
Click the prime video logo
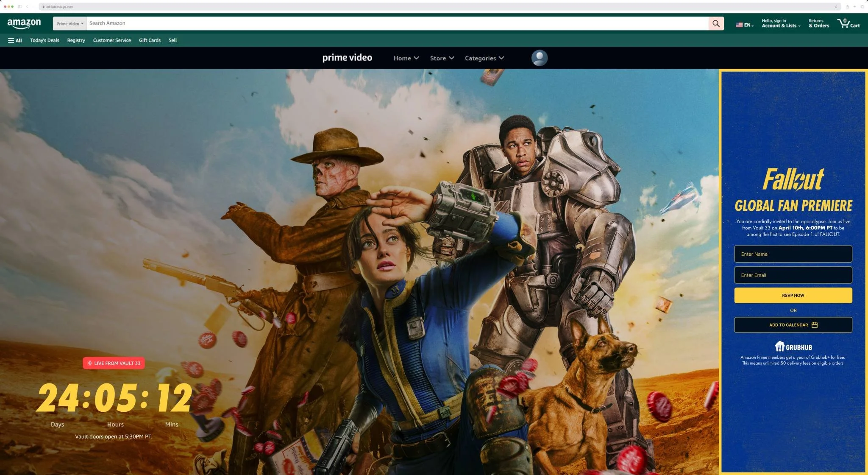pyautogui.click(x=347, y=58)
